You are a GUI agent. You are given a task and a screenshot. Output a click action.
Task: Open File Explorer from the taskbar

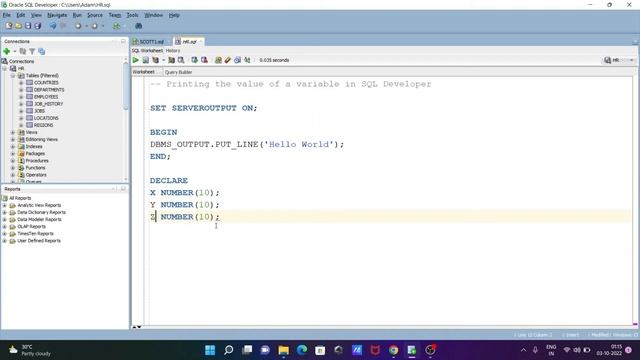coord(283,350)
